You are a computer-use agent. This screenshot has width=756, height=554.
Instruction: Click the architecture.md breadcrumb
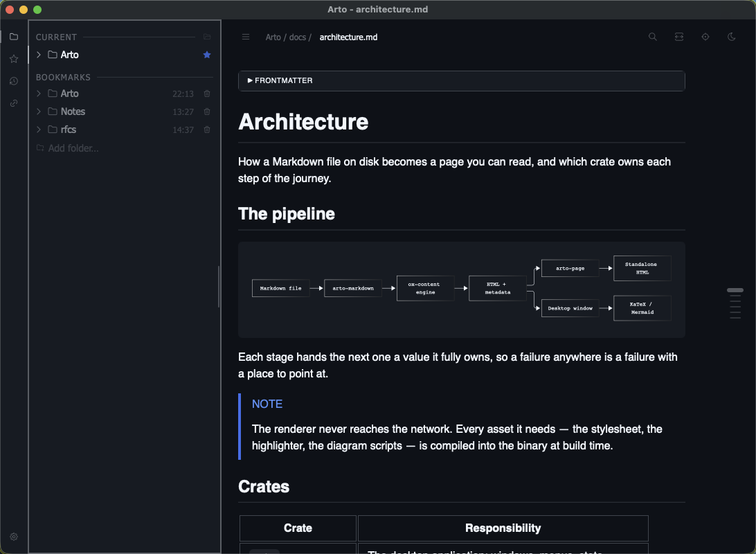click(x=349, y=37)
